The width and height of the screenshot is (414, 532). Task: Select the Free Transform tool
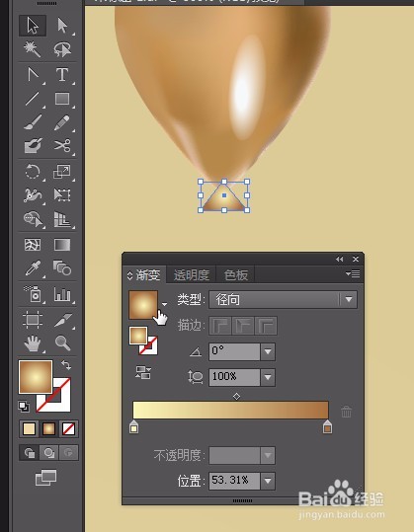[62, 195]
